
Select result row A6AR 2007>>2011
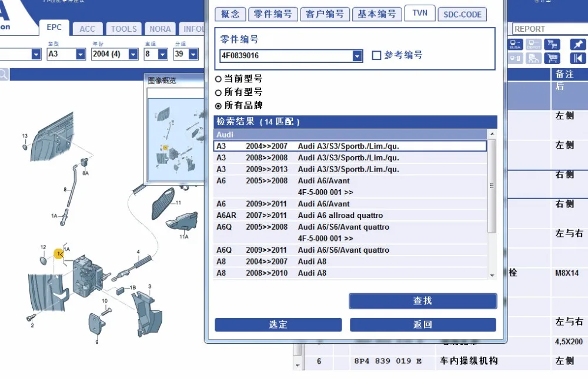point(350,216)
